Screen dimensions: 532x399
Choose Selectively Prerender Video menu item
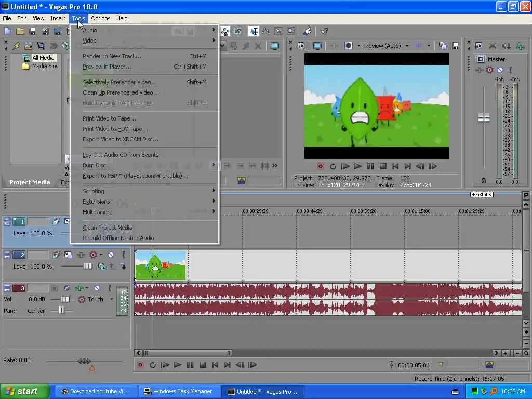144,82
